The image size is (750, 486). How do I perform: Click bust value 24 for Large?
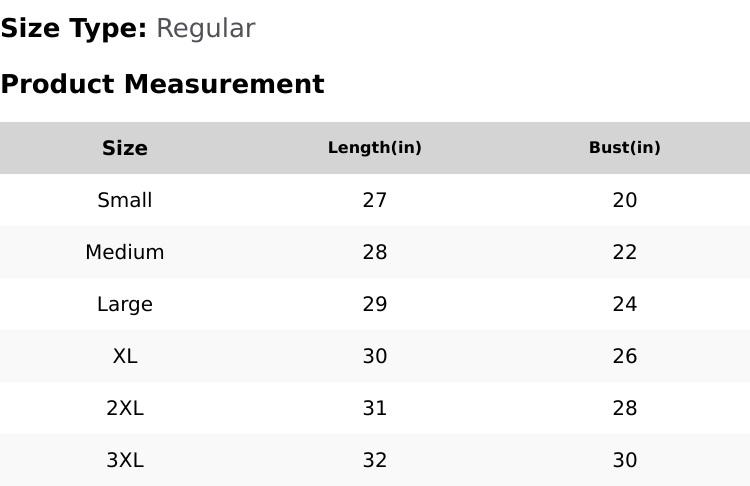(x=625, y=304)
